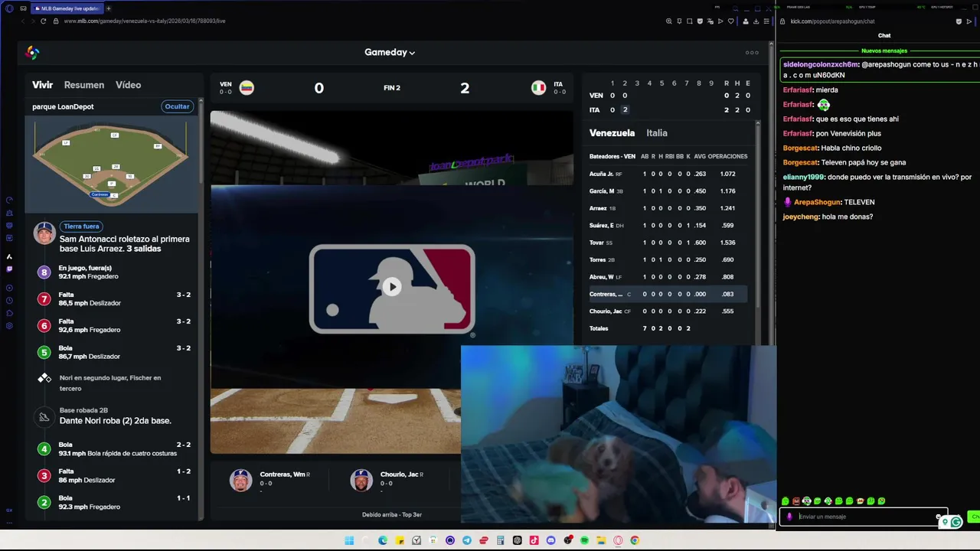Select the Contreras batter row
Image resolution: width=980 pixels, height=551 pixels.
(668, 294)
